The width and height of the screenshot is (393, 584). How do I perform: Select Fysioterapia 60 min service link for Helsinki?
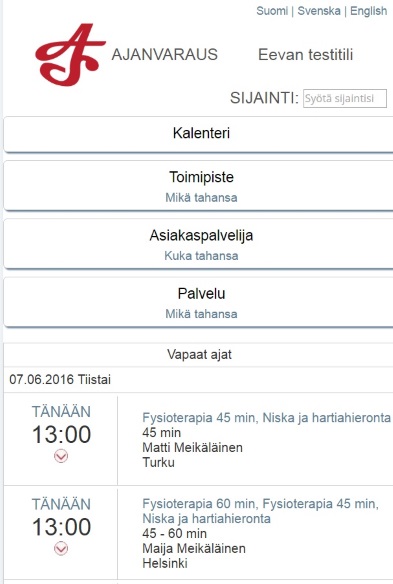click(260, 511)
